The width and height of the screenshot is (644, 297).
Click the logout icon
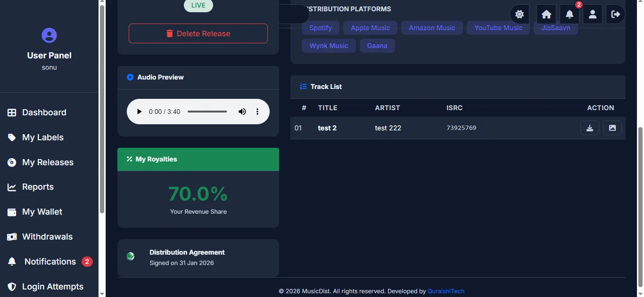coord(616,14)
